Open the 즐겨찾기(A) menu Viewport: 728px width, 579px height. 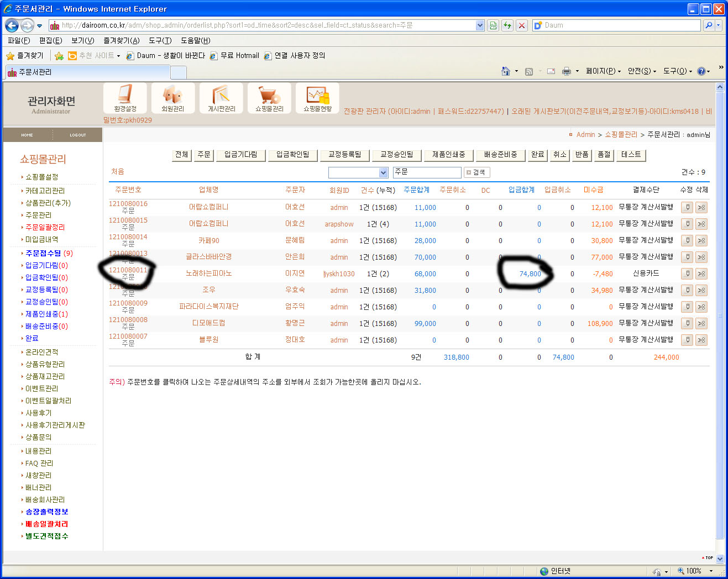(x=121, y=40)
